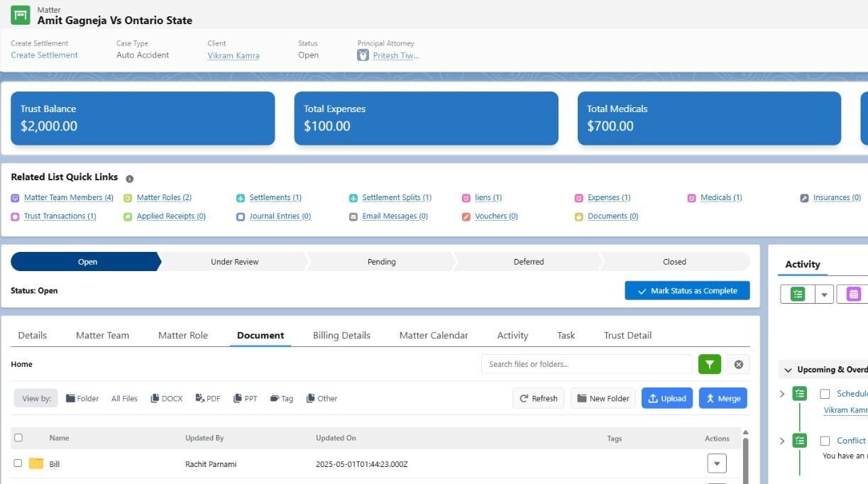
Task: Click the liens pink icon
Action: coord(466,198)
